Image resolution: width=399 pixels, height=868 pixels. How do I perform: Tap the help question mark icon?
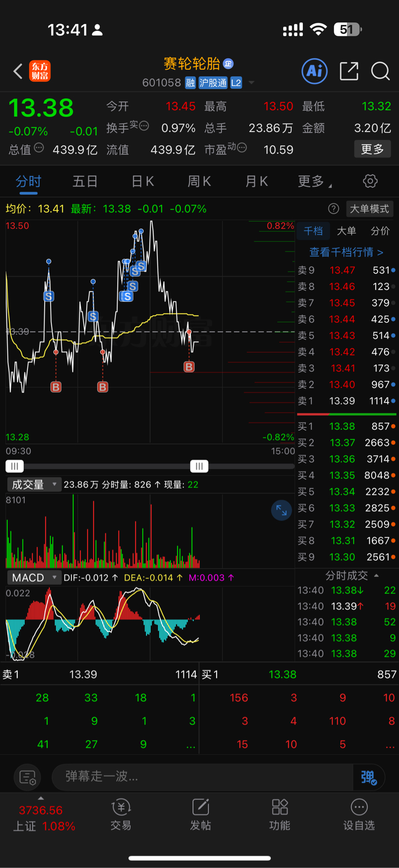334,209
